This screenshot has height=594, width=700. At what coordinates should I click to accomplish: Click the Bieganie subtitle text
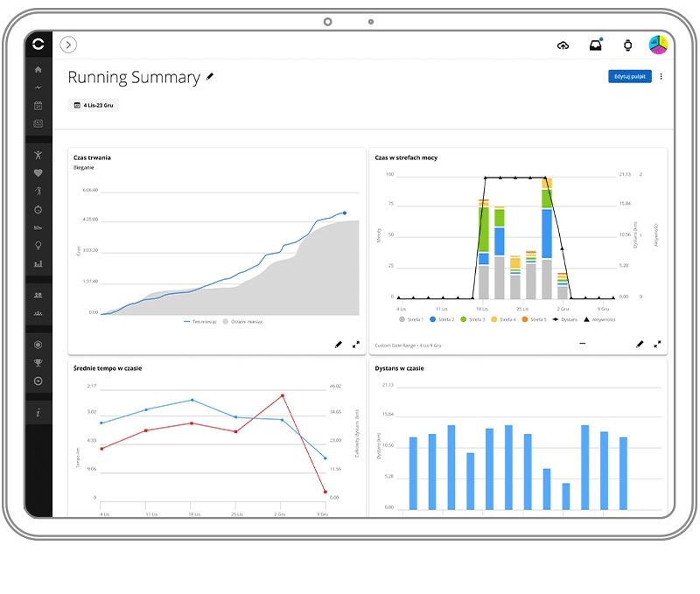(83, 167)
